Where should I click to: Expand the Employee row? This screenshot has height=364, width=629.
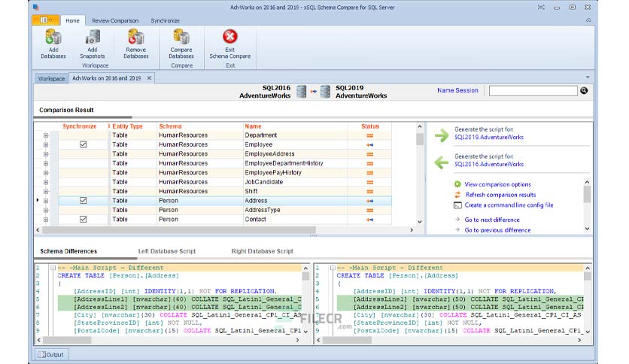point(46,144)
